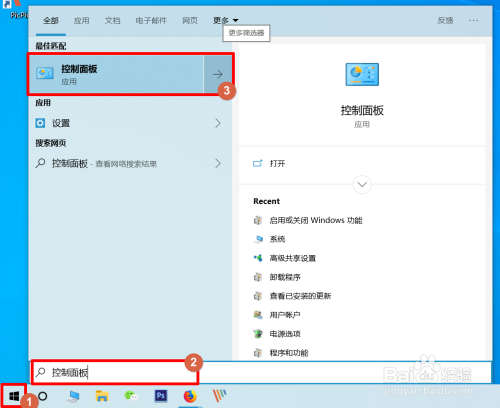Click the 用户帐户 users icon
Screen dimensions: 500x408
click(258, 315)
